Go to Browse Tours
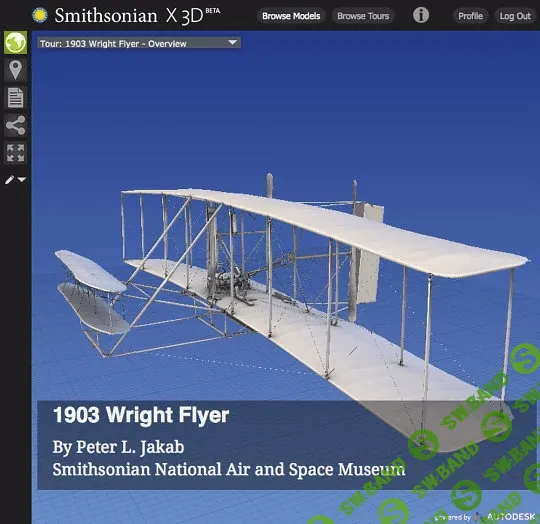Viewport: 540px width, 524px height. click(x=363, y=16)
